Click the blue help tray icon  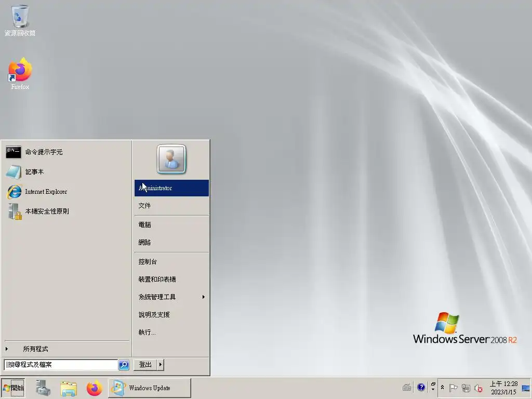click(421, 387)
